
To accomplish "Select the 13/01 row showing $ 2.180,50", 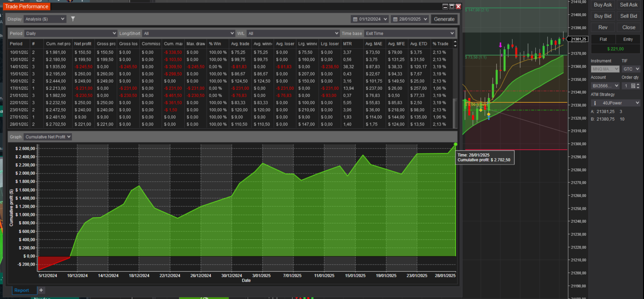I will [231, 59].
